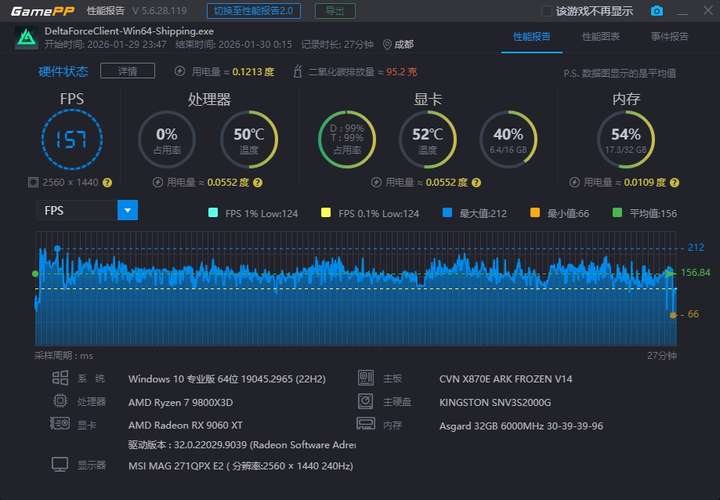Click the Delta Force game logo icon
720x500 pixels.
coord(27,38)
